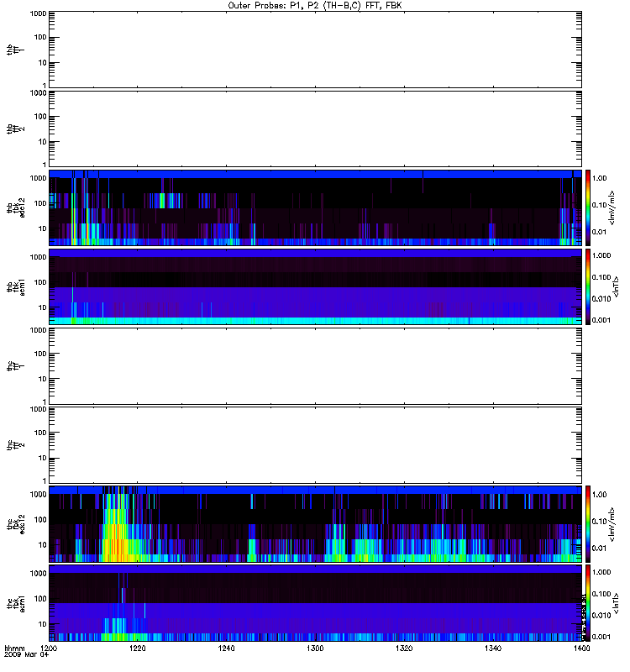Click the 10 y-axis label of thc fbk scm1 panel
630x672 pixels.
pyautogui.click(x=43, y=624)
